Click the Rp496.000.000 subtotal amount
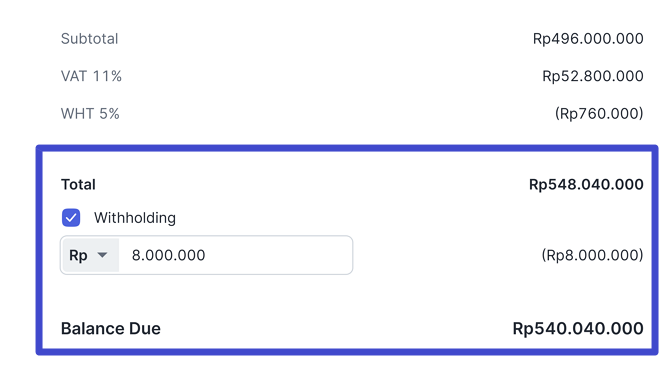The height and width of the screenshot is (367, 669). click(x=588, y=39)
